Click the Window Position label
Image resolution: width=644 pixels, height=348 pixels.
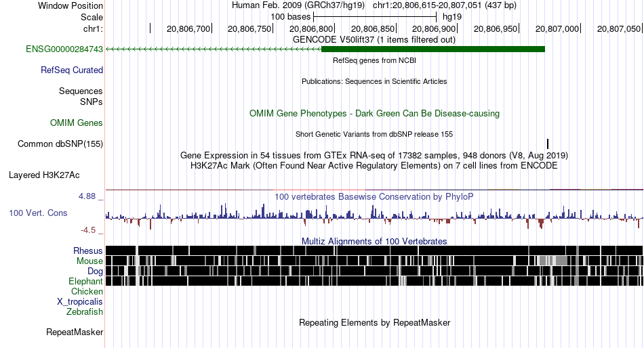[x=71, y=5]
